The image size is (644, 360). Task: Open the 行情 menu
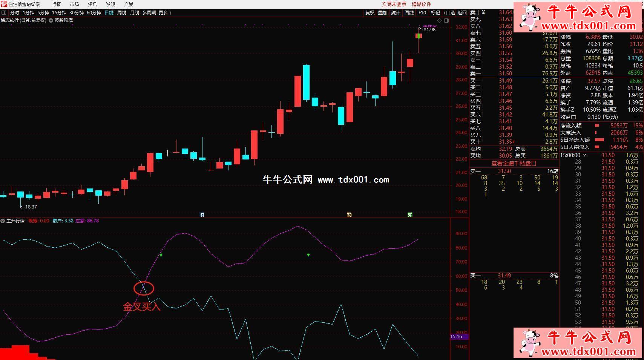(x=56, y=4)
